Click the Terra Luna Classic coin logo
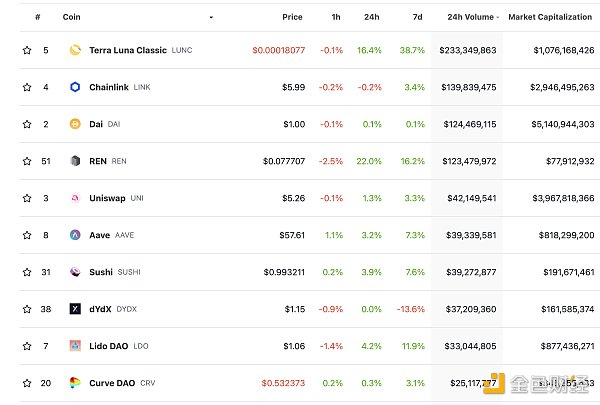The height and width of the screenshot is (405, 600). (74, 49)
